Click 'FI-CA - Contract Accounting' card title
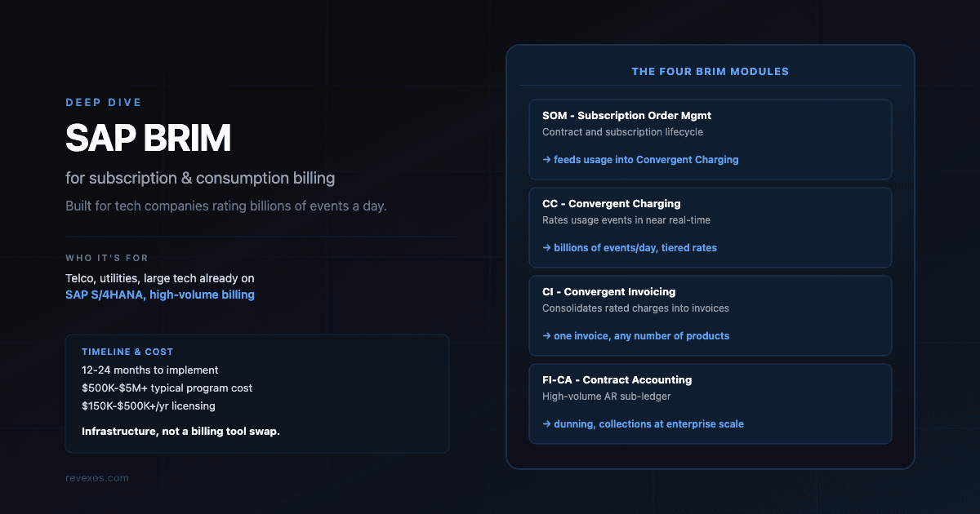The width and height of the screenshot is (980, 514). click(x=617, y=380)
